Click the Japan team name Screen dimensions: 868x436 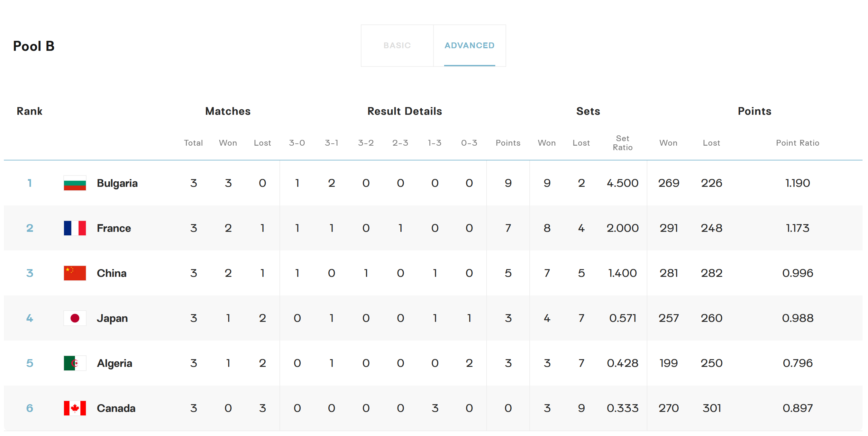click(112, 318)
